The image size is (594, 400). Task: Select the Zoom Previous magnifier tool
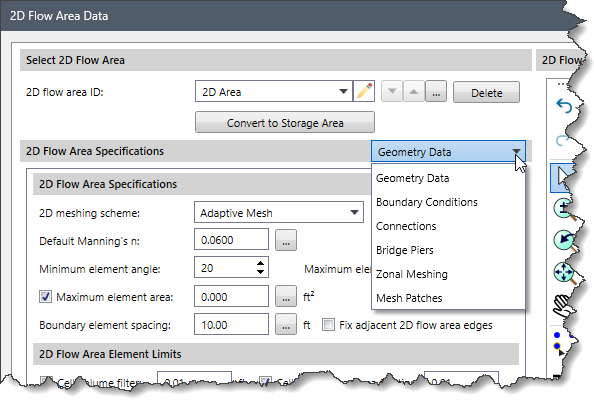coord(565,241)
